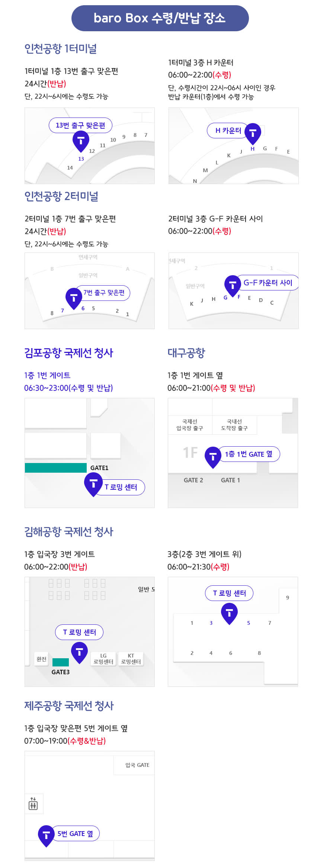Click the green GATE3 marker
Viewport: 320px width, 868px height.
coord(60,662)
